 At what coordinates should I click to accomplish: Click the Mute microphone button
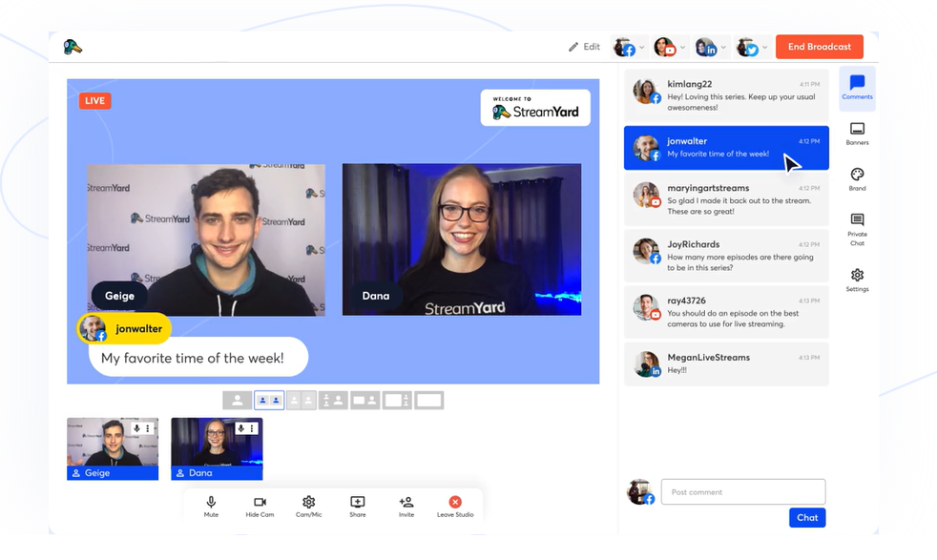click(x=211, y=507)
